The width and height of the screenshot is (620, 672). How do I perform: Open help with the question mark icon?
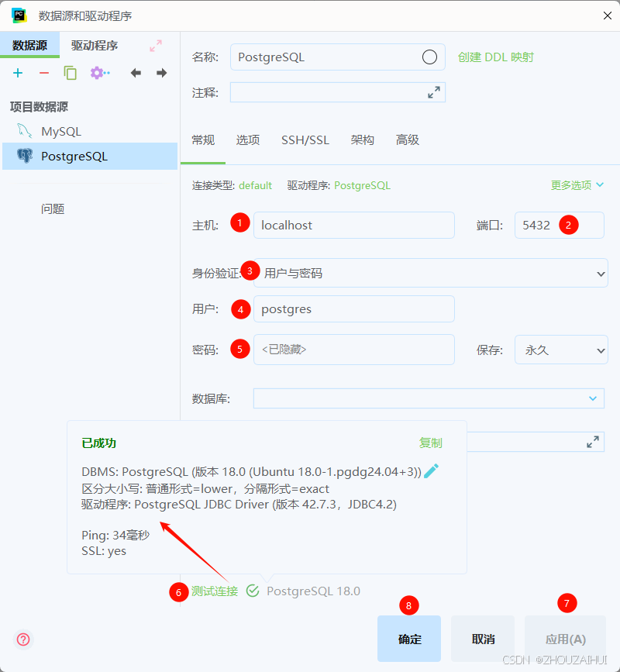point(23,639)
